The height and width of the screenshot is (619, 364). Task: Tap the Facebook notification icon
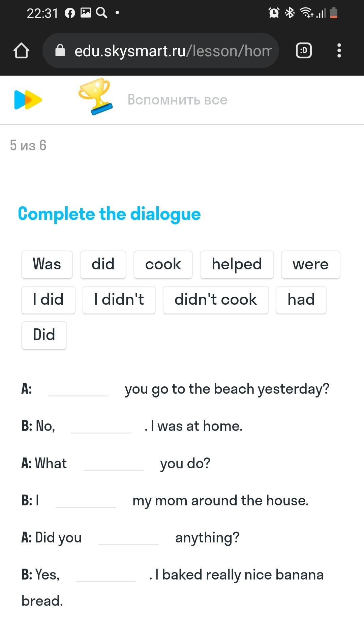[70, 13]
